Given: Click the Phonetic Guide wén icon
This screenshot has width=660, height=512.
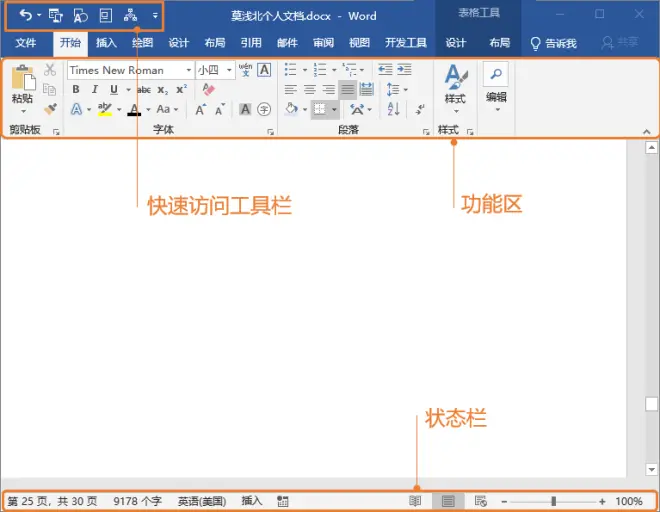Looking at the screenshot, I should [245, 69].
